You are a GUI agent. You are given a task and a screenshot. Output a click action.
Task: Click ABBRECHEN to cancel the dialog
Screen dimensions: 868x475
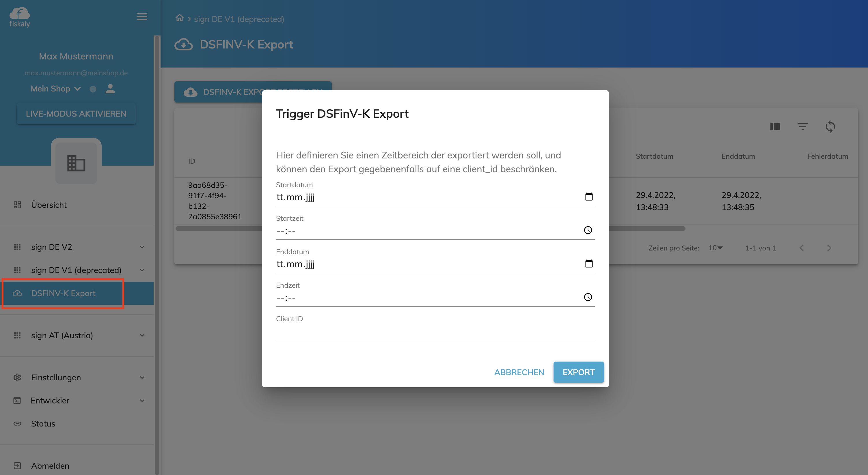pyautogui.click(x=519, y=372)
